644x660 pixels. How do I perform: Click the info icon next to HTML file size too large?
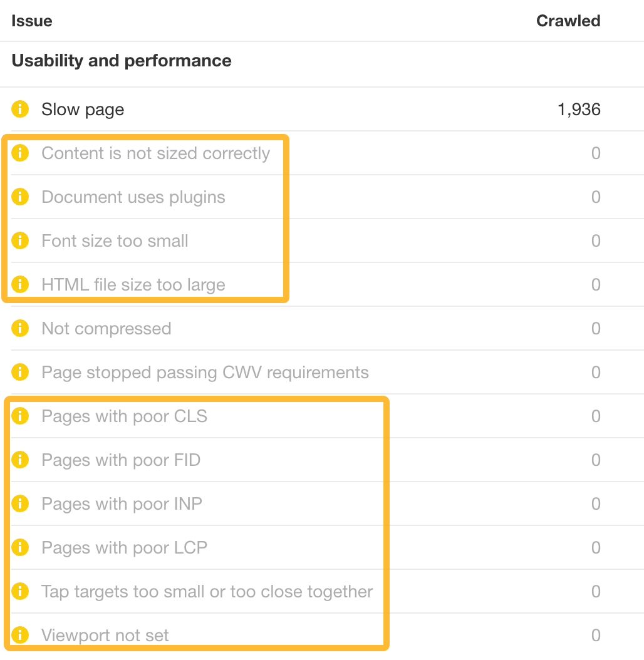pyautogui.click(x=19, y=285)
